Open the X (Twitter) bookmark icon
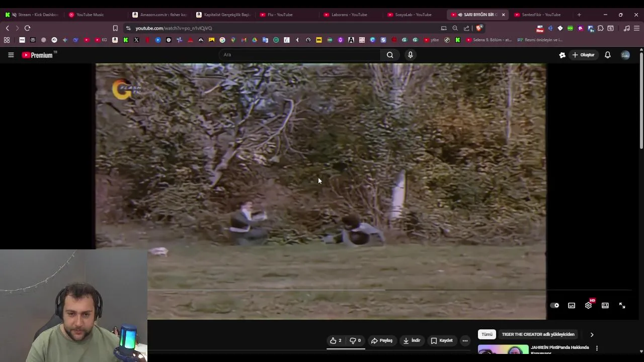The image size is (644, 362). pos(136,40)
